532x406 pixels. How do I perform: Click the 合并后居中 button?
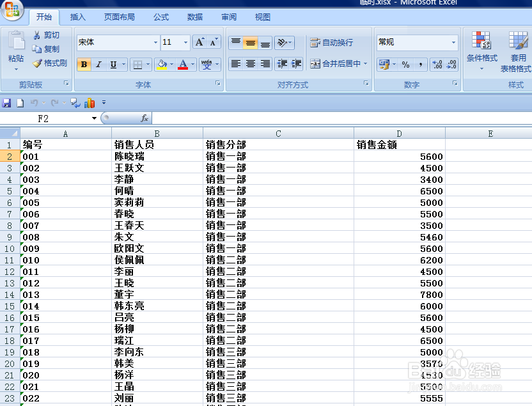[335, 63]
